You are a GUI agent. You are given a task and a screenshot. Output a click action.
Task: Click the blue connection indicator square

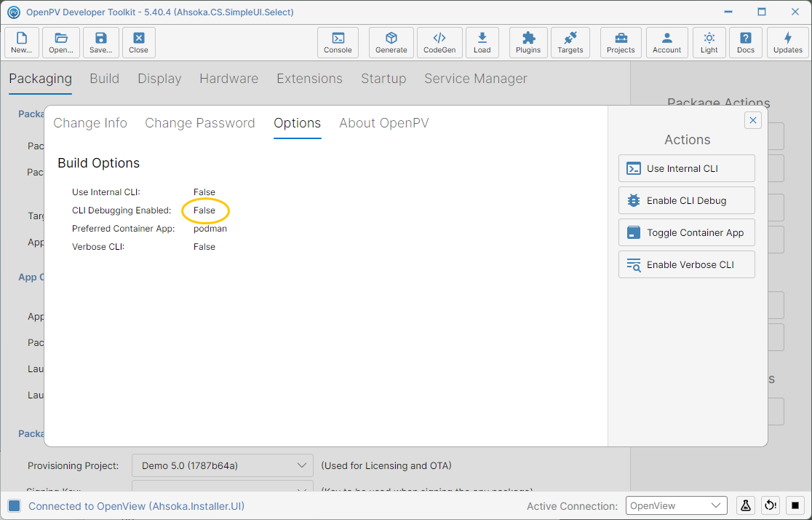point(15,506)
